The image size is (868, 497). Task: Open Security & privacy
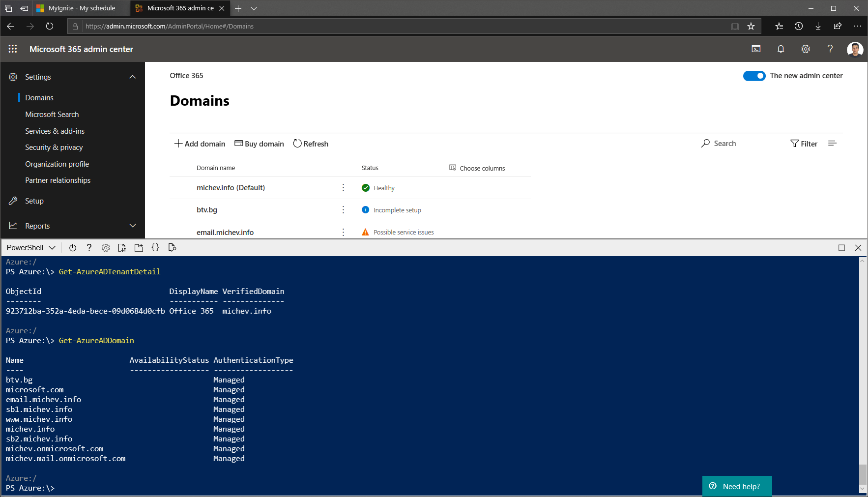[54, 147]
